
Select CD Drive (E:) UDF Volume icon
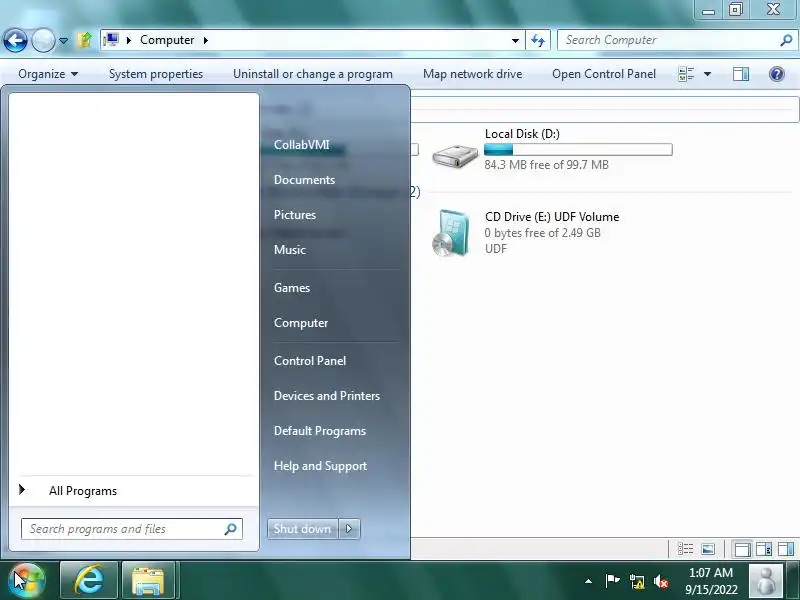pos(451,233)
